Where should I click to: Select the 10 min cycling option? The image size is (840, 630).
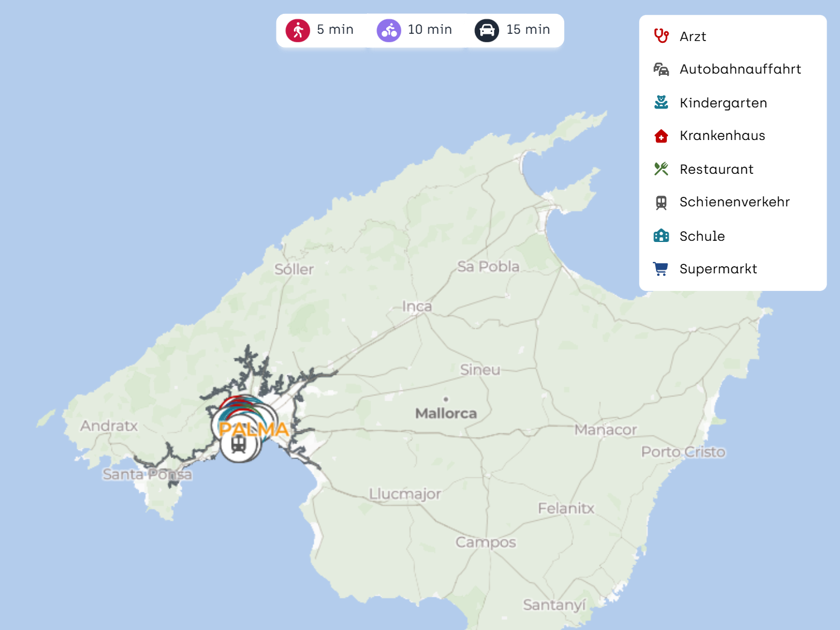430,30
